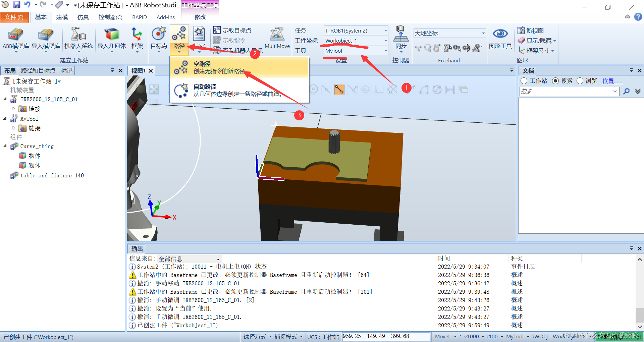Open the v1000 speed dropdown
The width and height of the screenshot is (644, 342).
coord(474,336)
